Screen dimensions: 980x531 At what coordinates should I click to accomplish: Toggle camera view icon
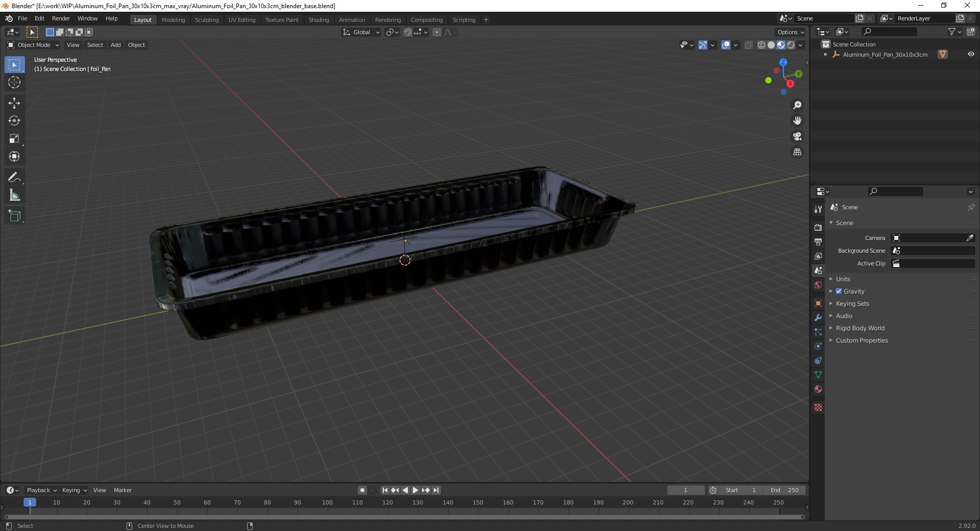coord(797,136)
